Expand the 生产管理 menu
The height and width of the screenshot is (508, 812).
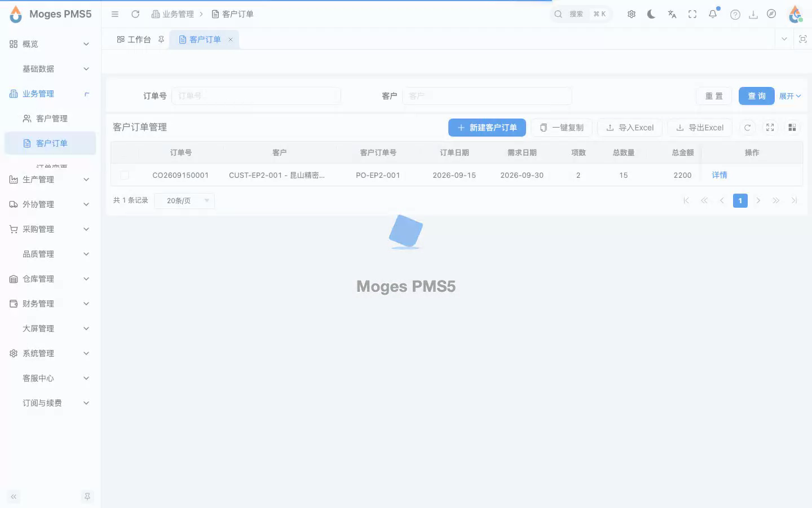click(x=50, y=179)
